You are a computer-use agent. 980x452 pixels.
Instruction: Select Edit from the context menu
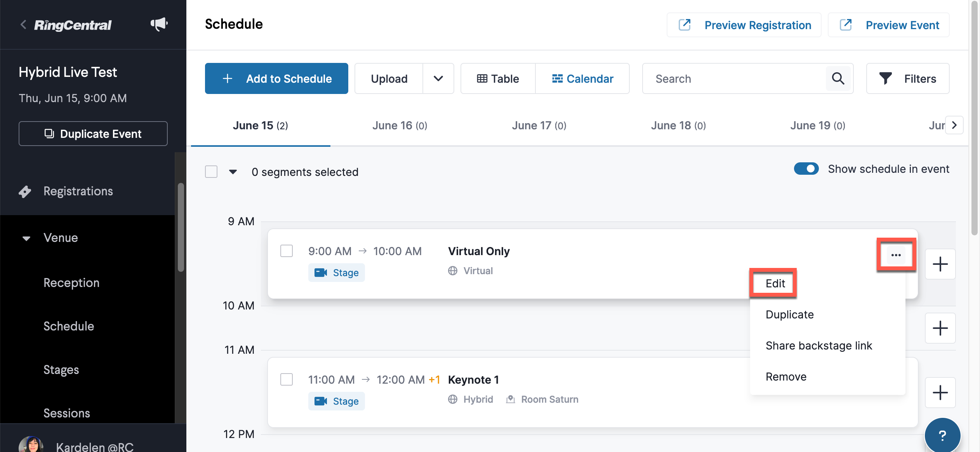[x=775, y=283]
